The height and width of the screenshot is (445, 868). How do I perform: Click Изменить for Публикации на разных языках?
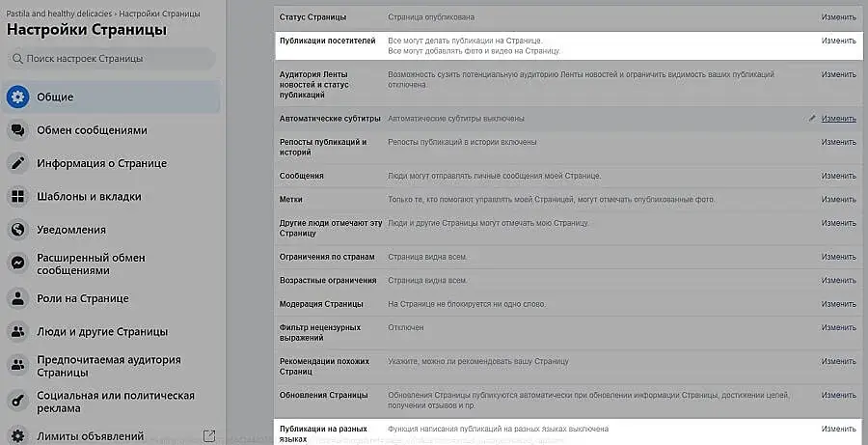(x=838, y=429)
